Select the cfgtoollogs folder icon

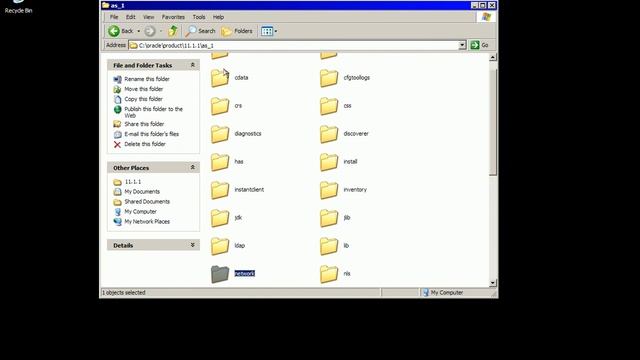(329, 78)
